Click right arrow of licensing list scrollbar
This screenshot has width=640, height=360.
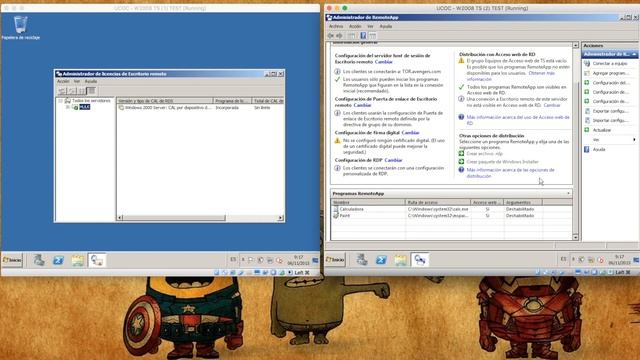[280, 218]
